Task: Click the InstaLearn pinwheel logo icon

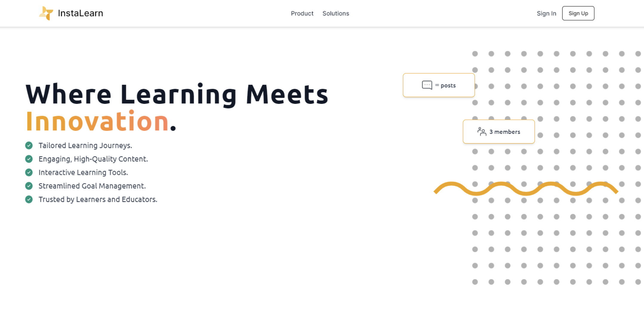Action: click(x=46, y=13)
